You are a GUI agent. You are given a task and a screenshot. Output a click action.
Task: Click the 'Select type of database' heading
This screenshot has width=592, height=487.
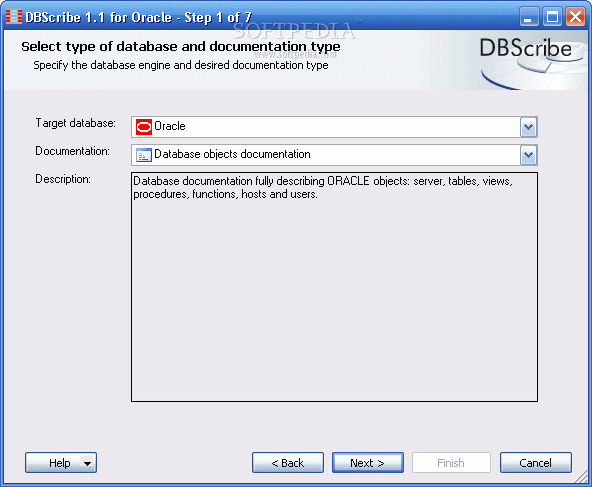[x=181, y=47]
